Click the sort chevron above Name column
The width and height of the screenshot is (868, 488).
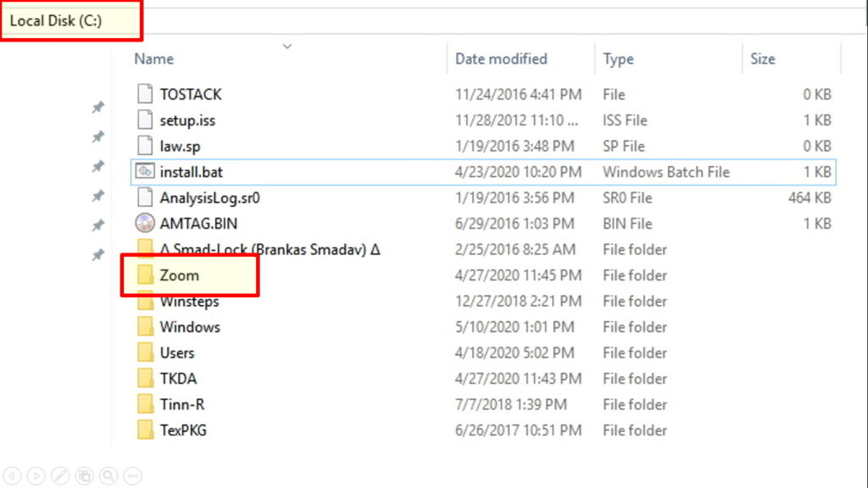click(x=287, y=46)
